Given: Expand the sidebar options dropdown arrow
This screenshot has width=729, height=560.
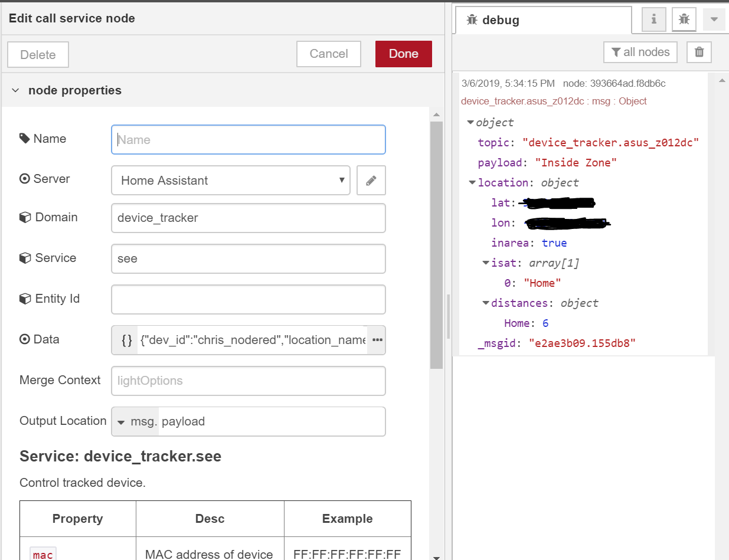Looking at the screenshot, I should coord(714,19).
